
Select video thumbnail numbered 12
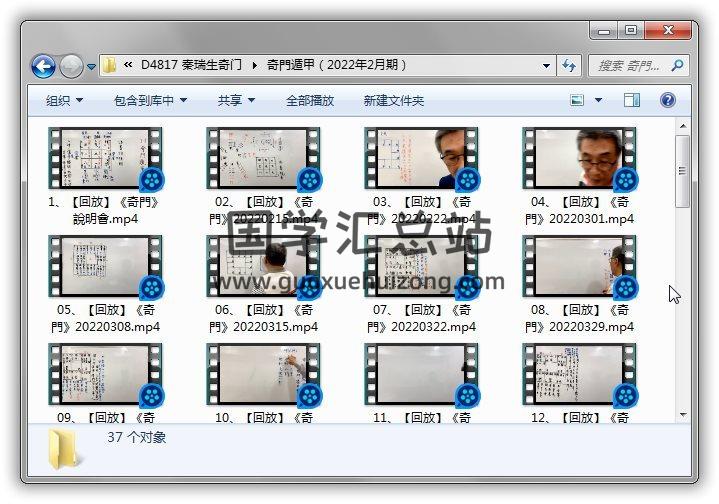coord(580,374)
